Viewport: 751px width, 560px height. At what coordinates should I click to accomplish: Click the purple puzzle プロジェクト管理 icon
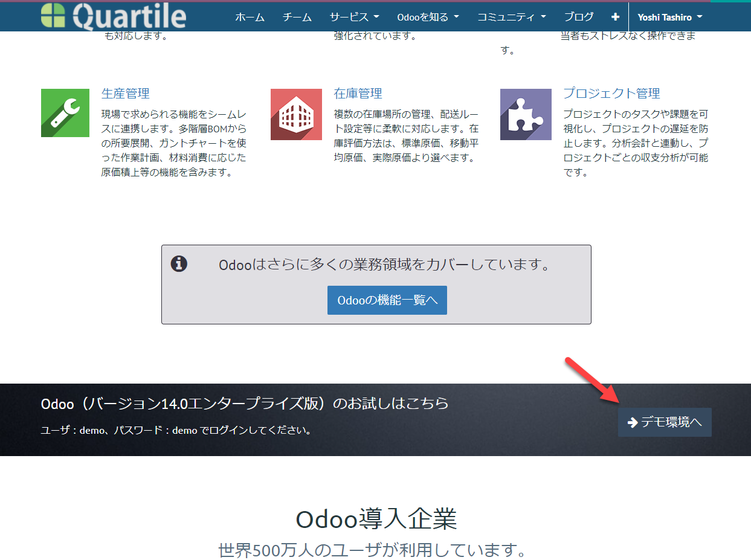click(x=526, y=114)
